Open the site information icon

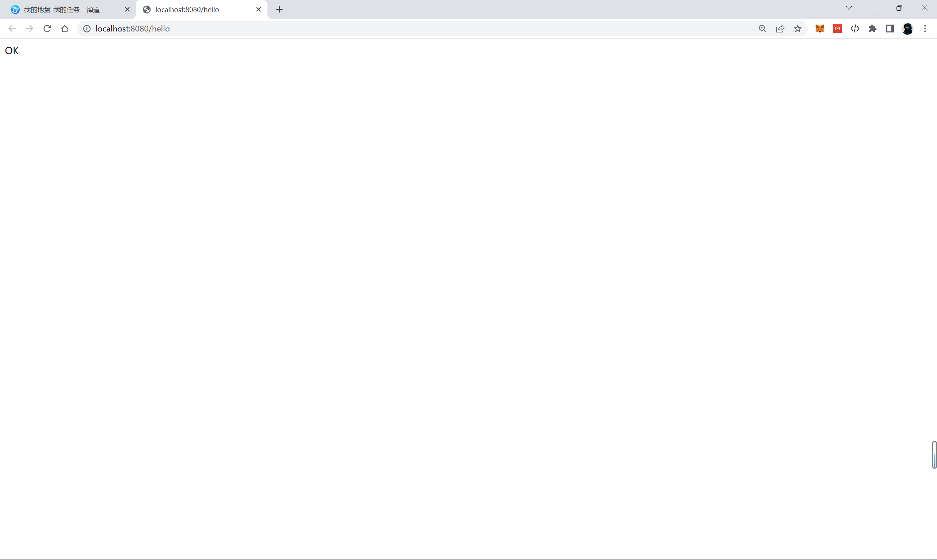click(x=87, y=29)
